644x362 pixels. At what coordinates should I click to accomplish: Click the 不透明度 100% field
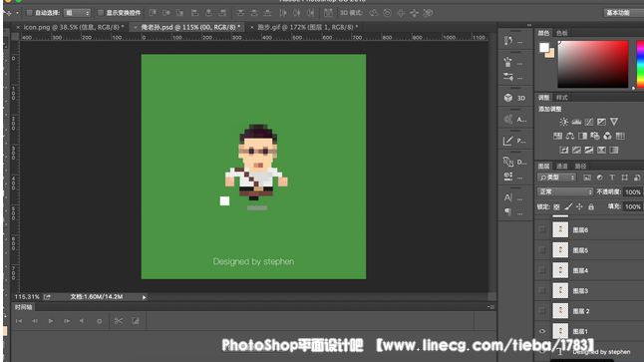tap(632, 191)
